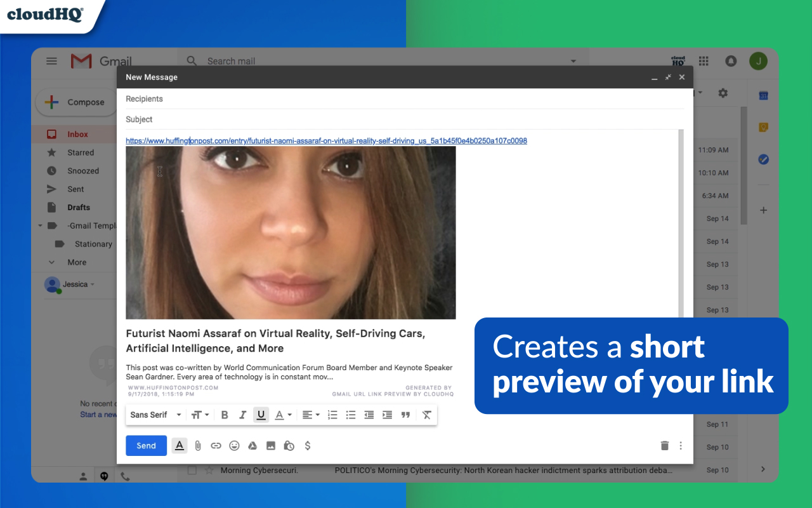The image size is (812, 508).
Task: Attach a file using the paperclip icon
Action: pos(198,445)
